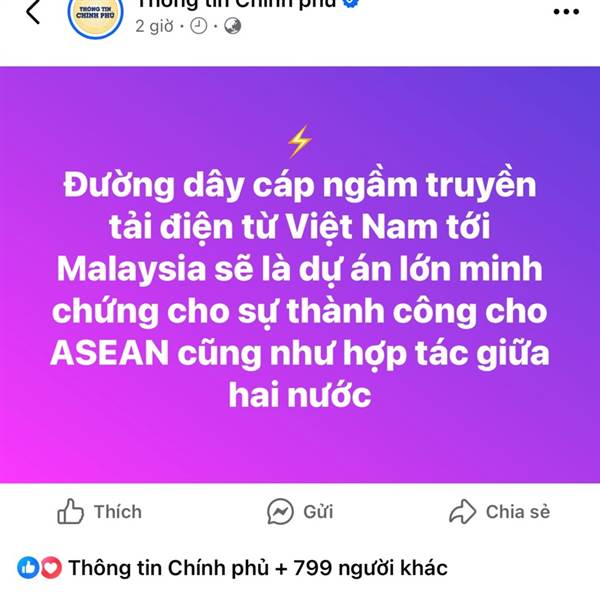Click the Thích label
600x600 pixels.
pos(118,512)
